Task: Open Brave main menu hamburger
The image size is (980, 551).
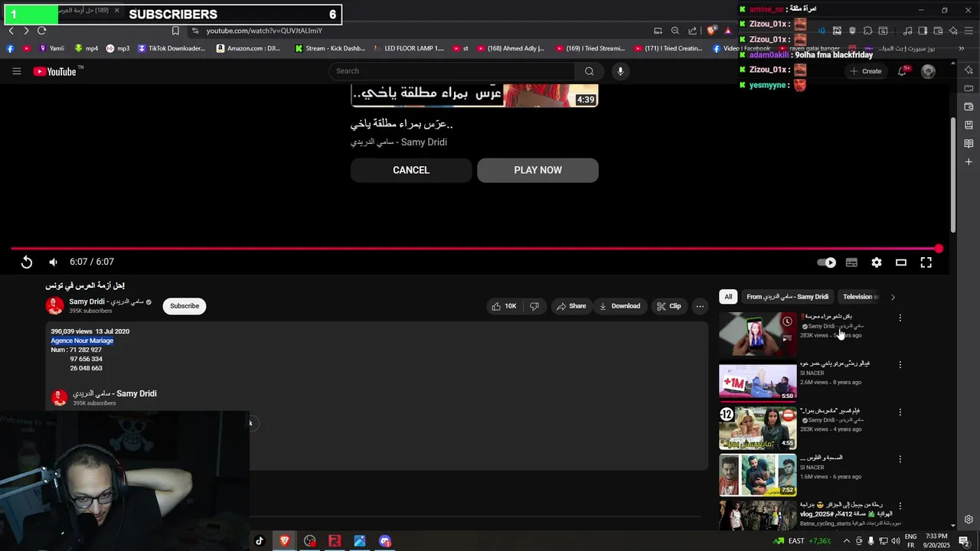Action: (969, 31)
